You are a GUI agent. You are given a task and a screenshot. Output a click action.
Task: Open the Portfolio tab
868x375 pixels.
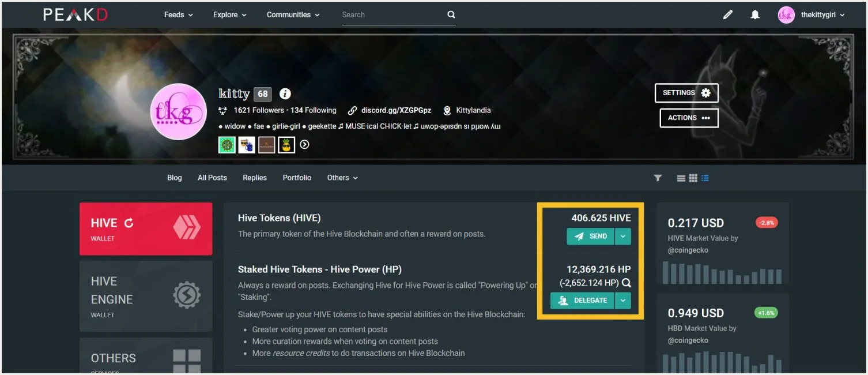[297, 178]
